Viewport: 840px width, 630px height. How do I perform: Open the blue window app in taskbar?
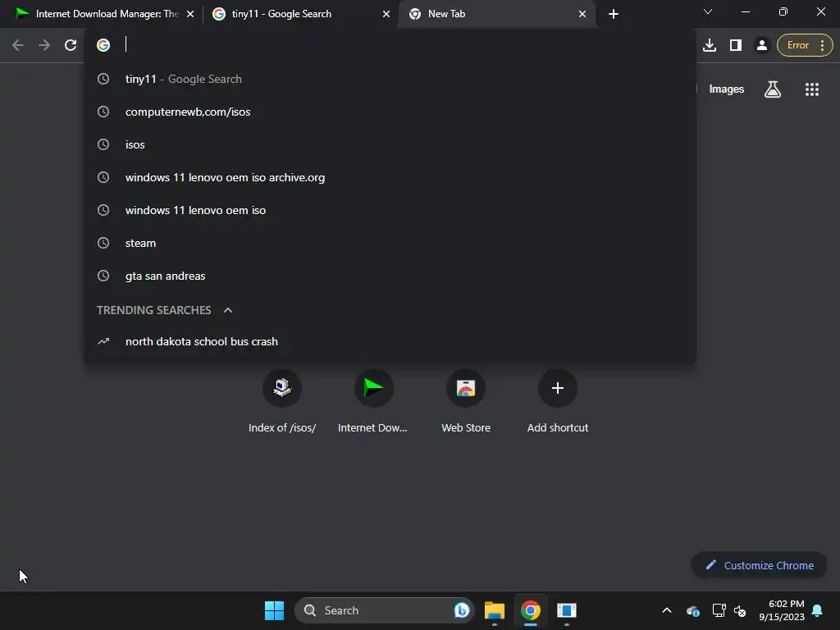[x=566, y=610]
